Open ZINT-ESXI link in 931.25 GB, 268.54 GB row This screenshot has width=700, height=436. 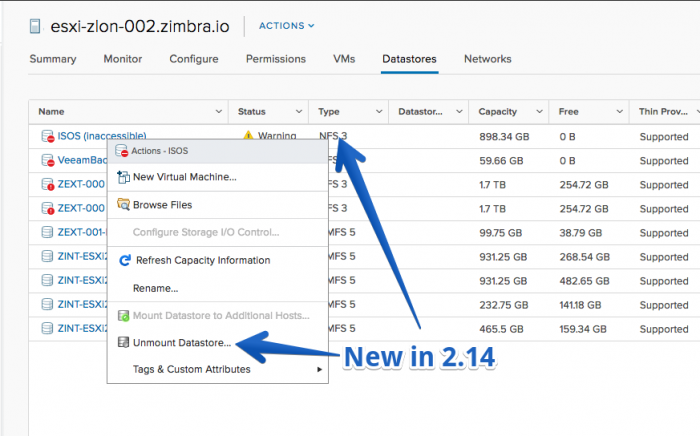coord(82,256)
